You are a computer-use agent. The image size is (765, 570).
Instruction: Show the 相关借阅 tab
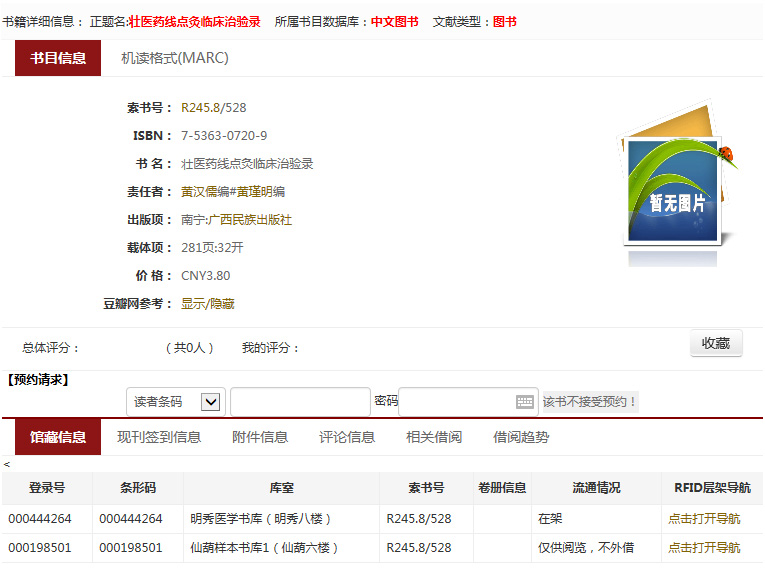point(434,437)
